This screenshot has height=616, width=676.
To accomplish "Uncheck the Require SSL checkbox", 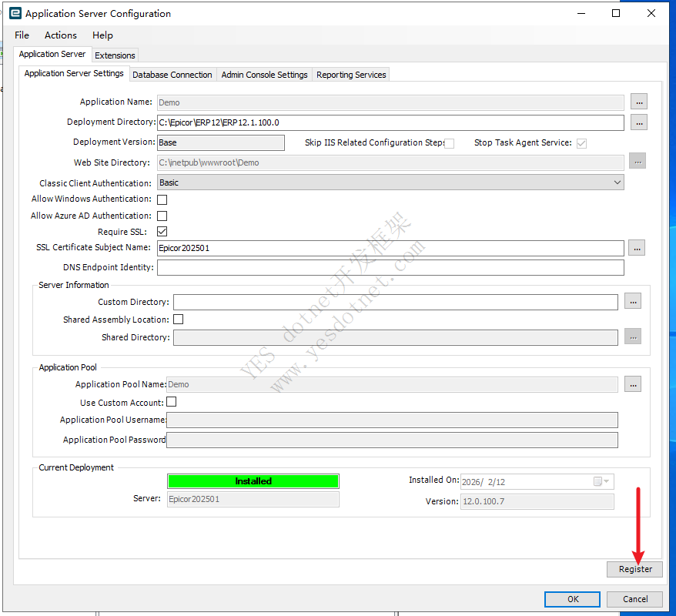I will 162,232.
